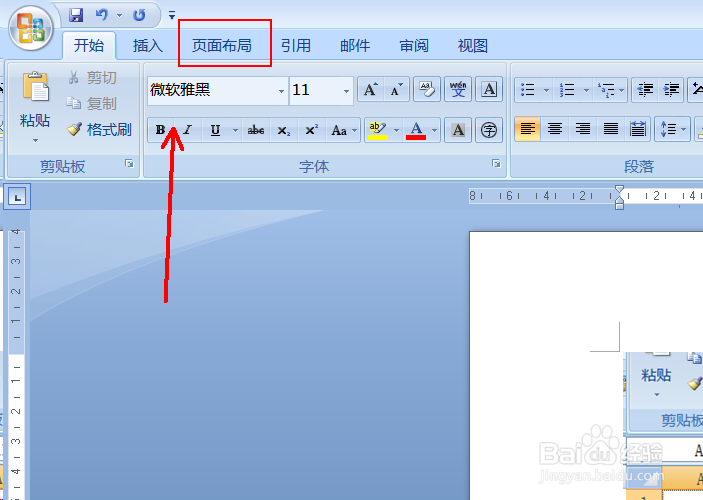Toggle strikethrough formatting

256,130
